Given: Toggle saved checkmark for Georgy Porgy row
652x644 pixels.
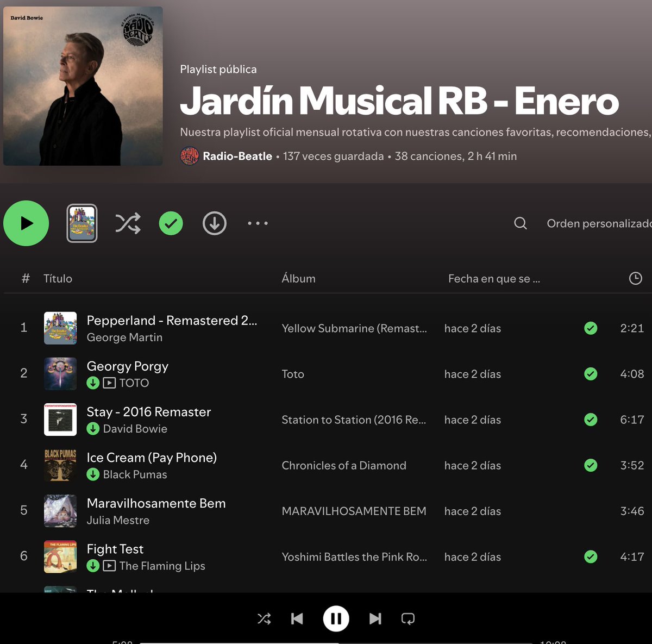Looking at the screenshot, I should 591,374.
